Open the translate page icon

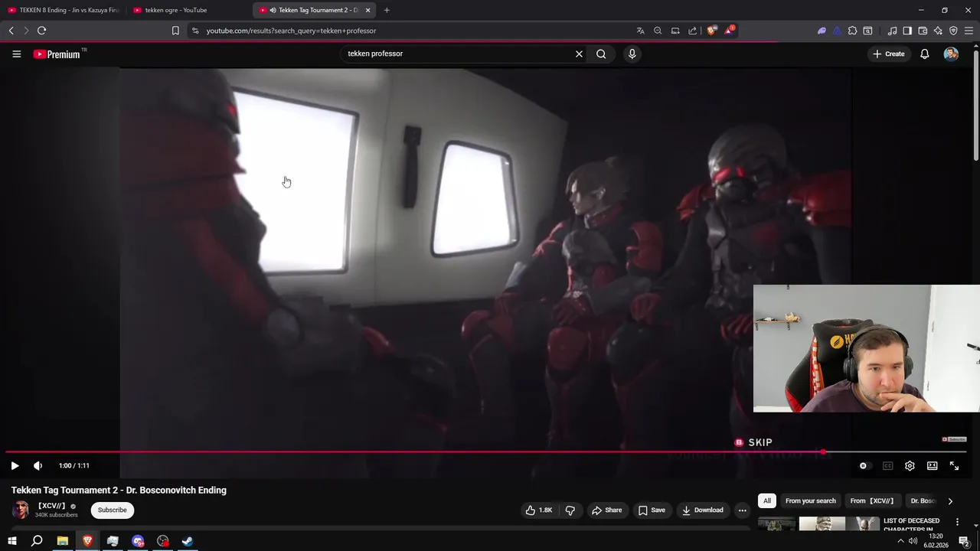tap(640, 31)
